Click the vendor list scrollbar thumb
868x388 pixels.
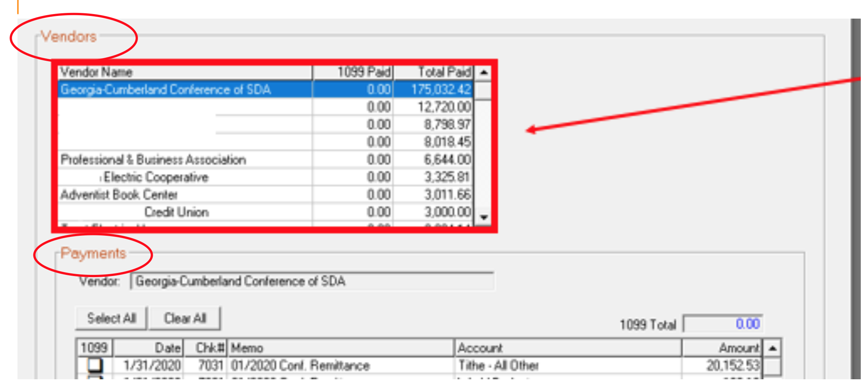click(x=483, y=90)
